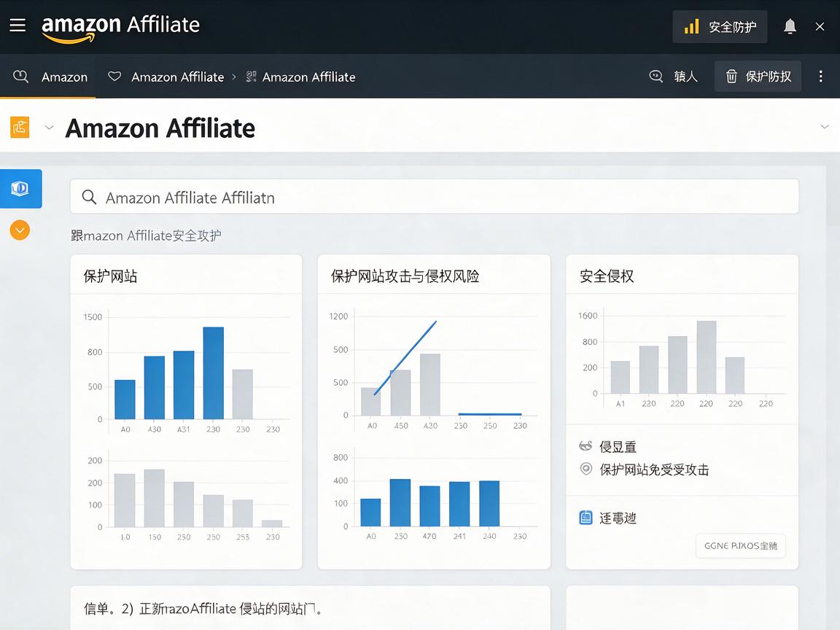Viewport: 840px width, 630px height.
Task: Click the blue trend line in middle chart
Action: (405, 358)
